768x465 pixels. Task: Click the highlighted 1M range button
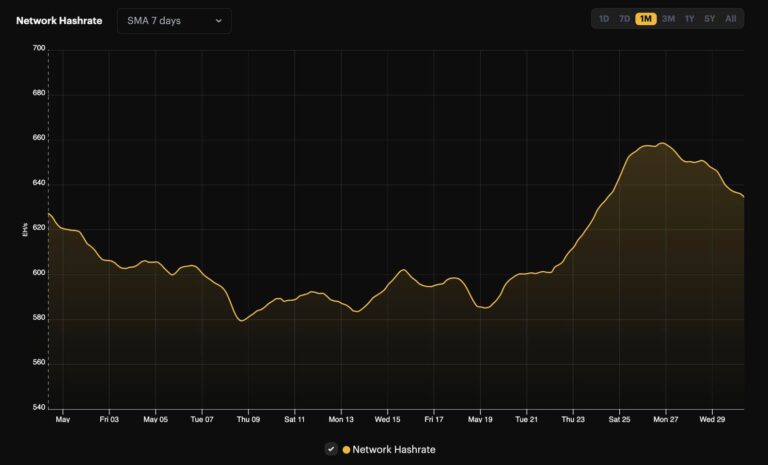pos(646,19)
